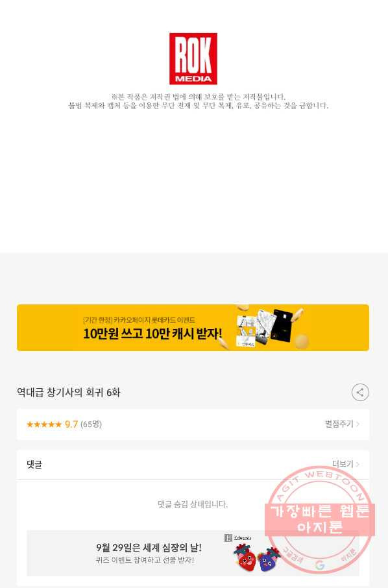Click the 가장빠른 웹툰 아지툰 watermark label

pos(320,519)
